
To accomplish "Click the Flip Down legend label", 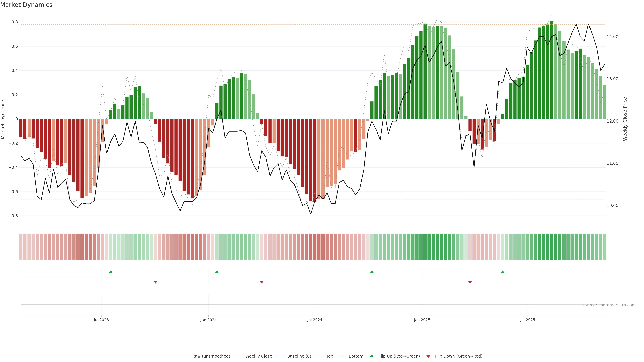I will coord(459,356).
